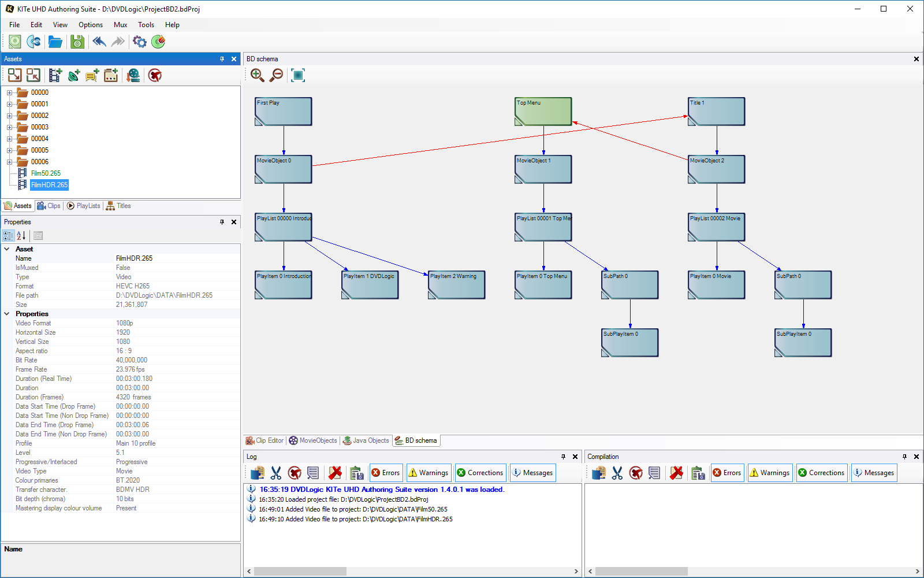924x578 pixels.
Task: Zoom out of the BD schema
Action: coord(277,75)
